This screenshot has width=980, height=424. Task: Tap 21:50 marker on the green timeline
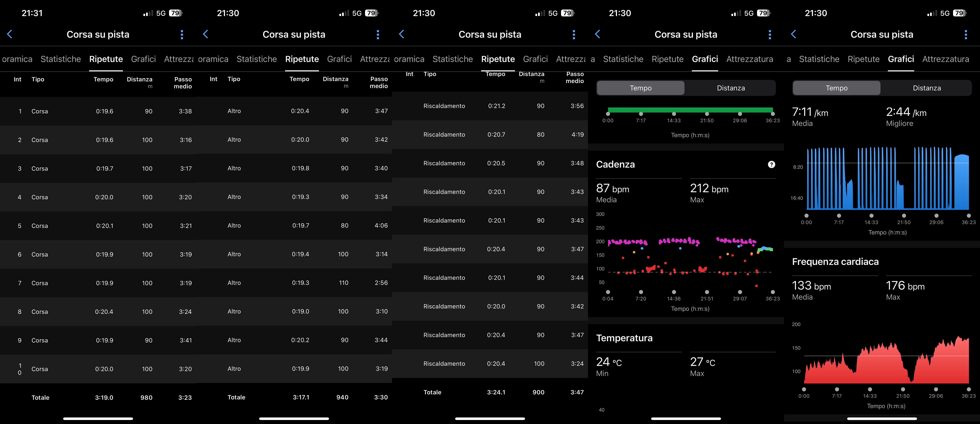click(707, 114)
